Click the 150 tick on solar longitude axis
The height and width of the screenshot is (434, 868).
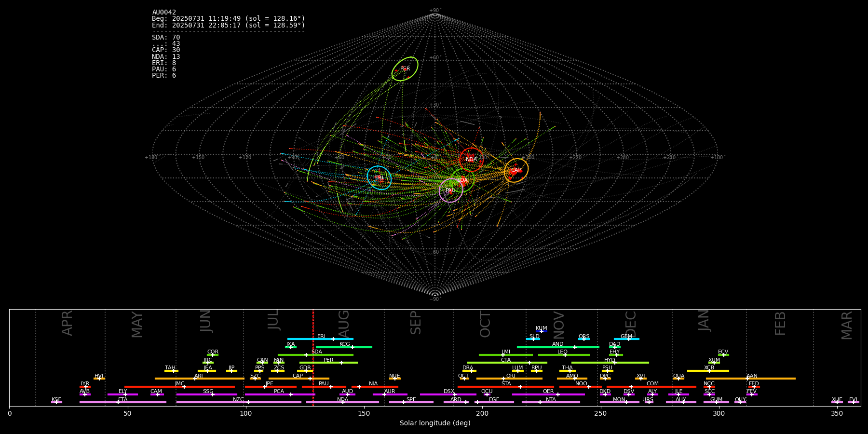[x=364, y=413]
